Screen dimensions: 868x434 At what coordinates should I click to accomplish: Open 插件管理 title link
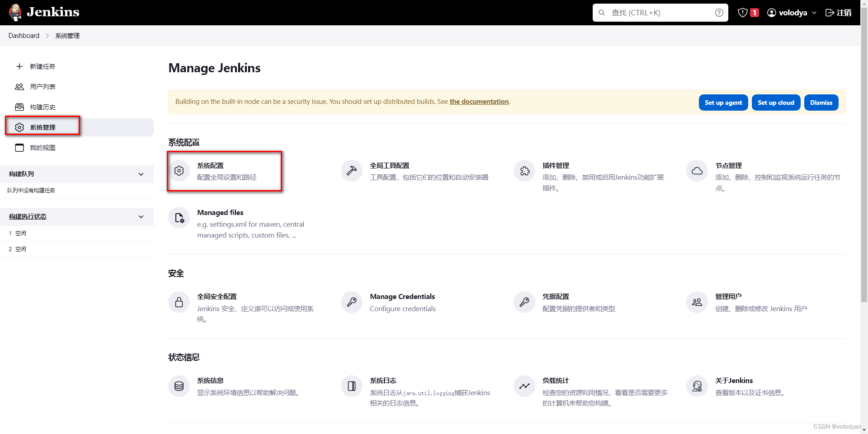556,166
